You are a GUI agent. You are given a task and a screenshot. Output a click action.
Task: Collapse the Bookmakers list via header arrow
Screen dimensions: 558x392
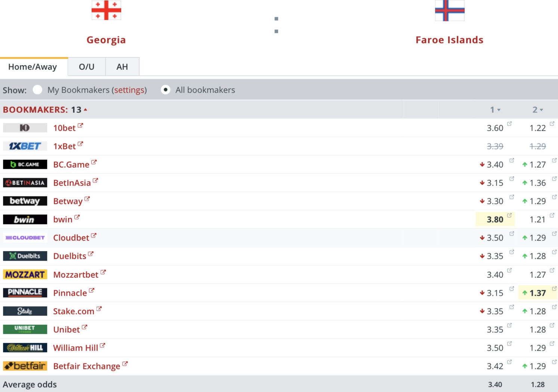tap(86, 110)
